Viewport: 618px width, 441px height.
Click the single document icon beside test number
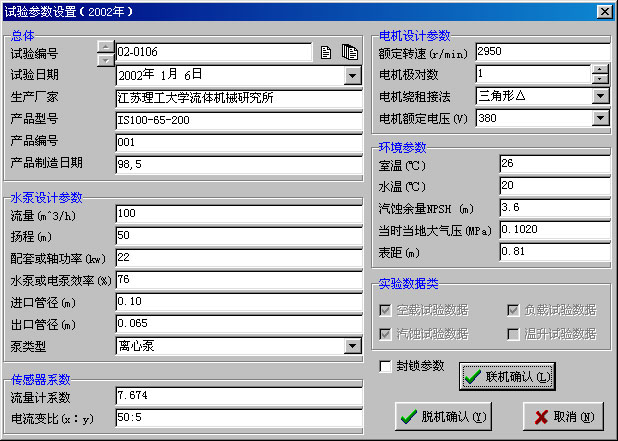[x=326, y=52]
